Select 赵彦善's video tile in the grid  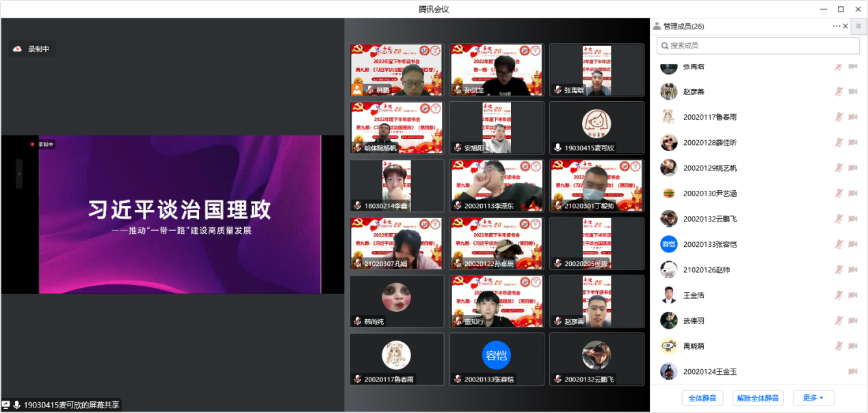pos(596,302)
